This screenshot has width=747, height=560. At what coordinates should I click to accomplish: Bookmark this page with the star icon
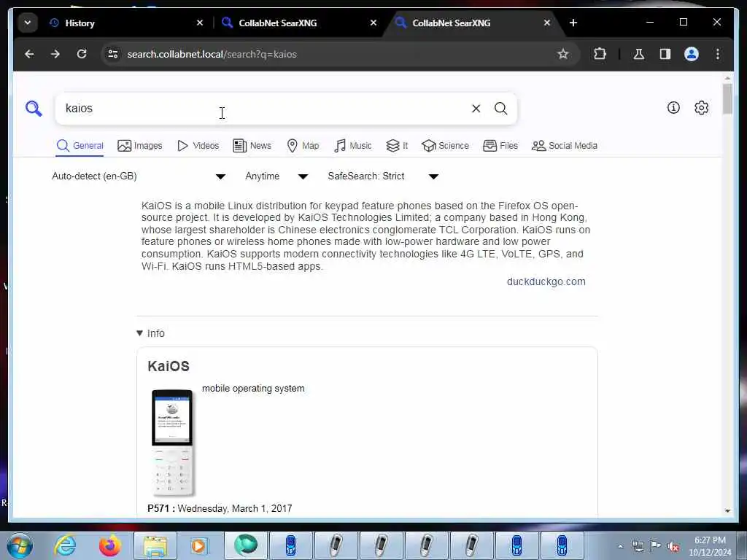(562, 54)
